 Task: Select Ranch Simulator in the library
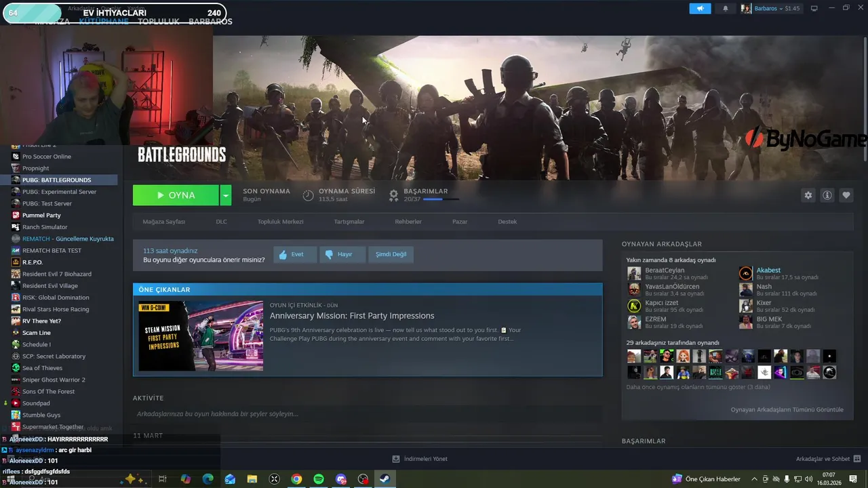click(45, 227)
